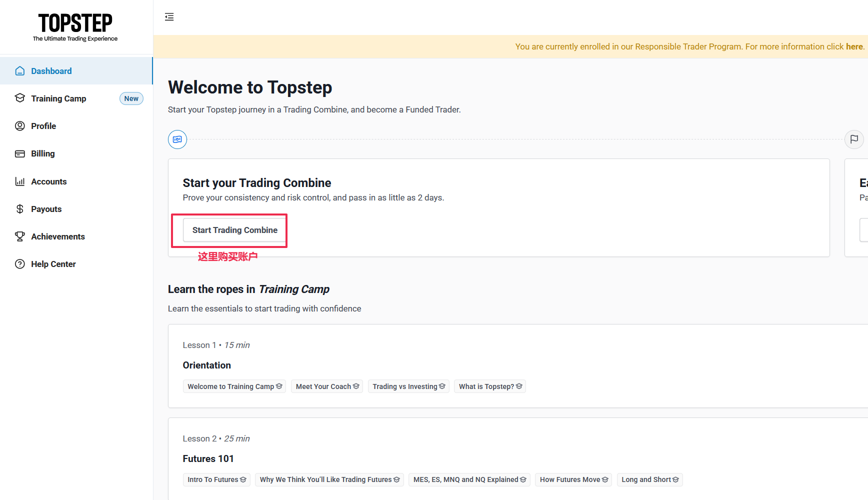Click the Billing credit card icon
The height and width of the screenshot is (500, 868).
point(20,153)
